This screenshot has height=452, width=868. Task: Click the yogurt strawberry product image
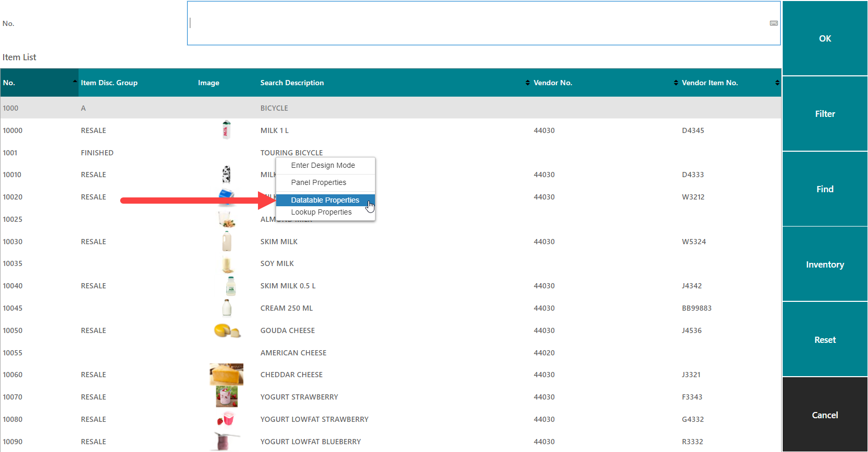click(226, 397)
